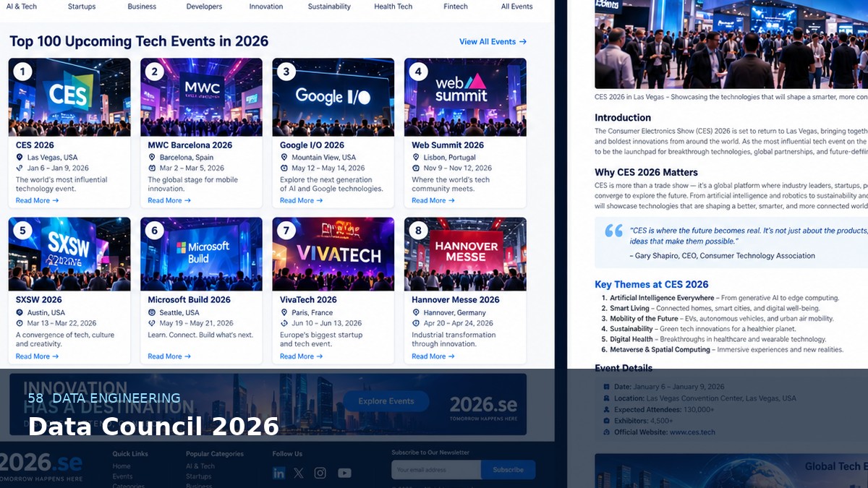Click the Subscribe newsletter button
The image size is (868, 488).
[508, 470]
